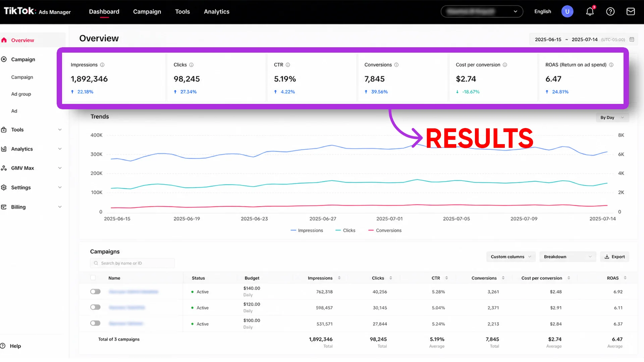Check the select-all campaigns checkbox

[x=93, y=278]
